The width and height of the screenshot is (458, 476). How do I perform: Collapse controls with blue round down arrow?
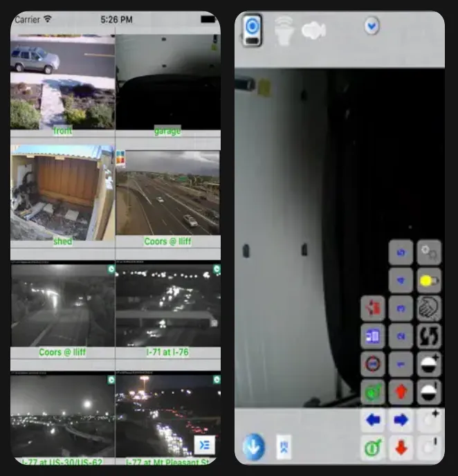(254, 447)
